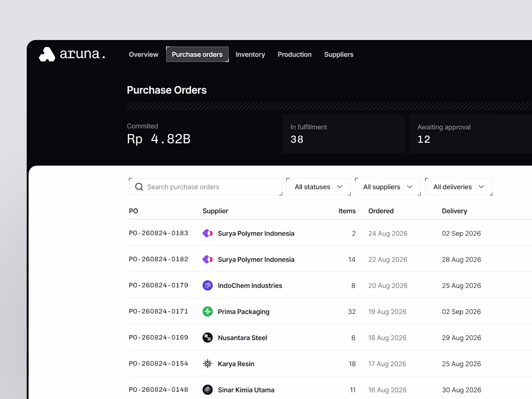The image size is (532, 399).
Task: Sort by the Ordered column header
Action: 381,211
